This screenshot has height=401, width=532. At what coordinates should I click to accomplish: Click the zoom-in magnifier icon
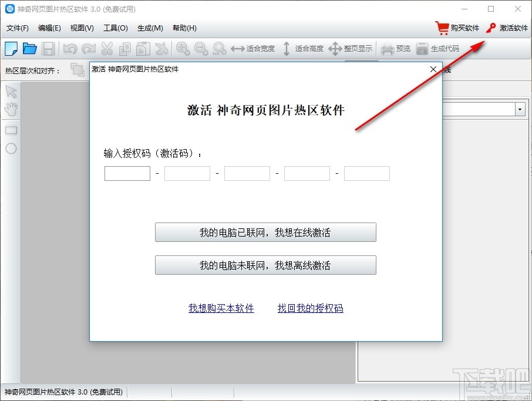point(183,48)
